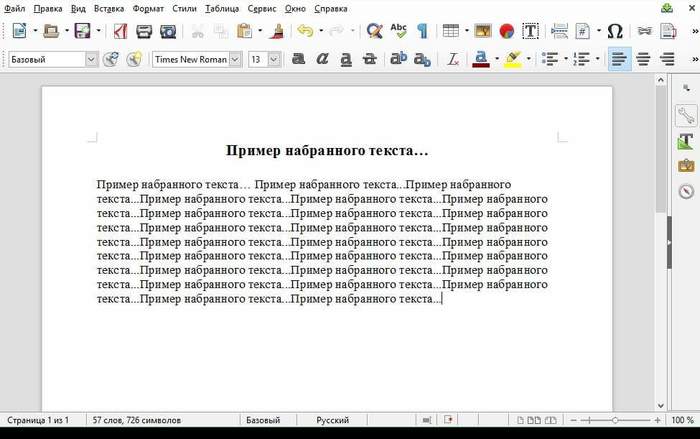The width and height of the screenshot is (700, 439).
Task: Click the Print document icon
Action: pyautogui.click(x=143, y=32)
